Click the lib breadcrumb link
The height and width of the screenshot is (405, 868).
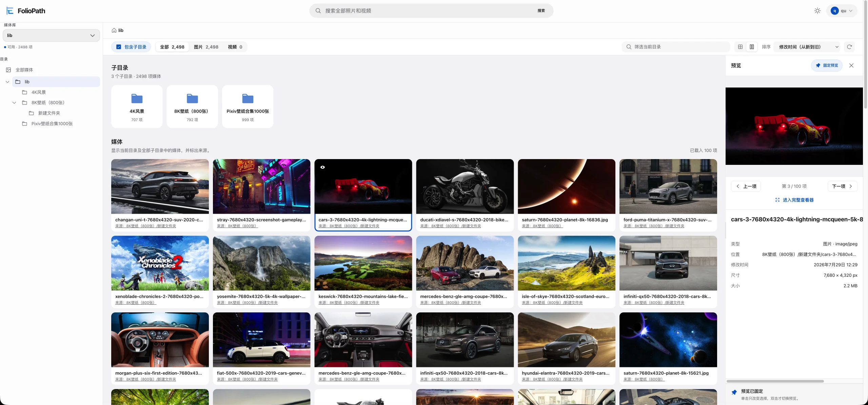[x=121, y=31]
